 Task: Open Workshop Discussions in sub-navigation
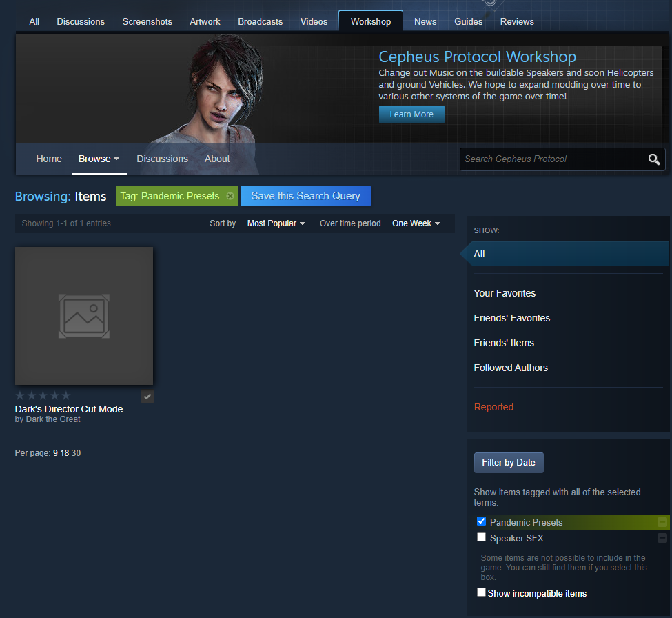point(162,159)
